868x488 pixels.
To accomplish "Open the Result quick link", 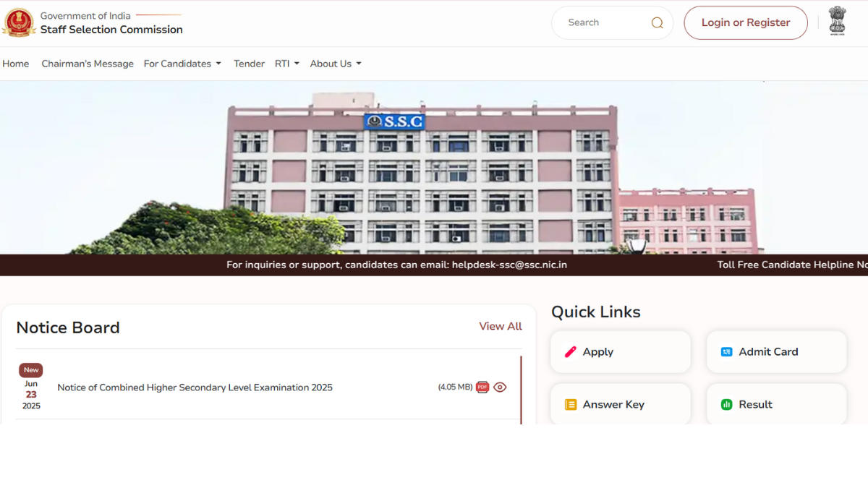I will pos(777,404).
